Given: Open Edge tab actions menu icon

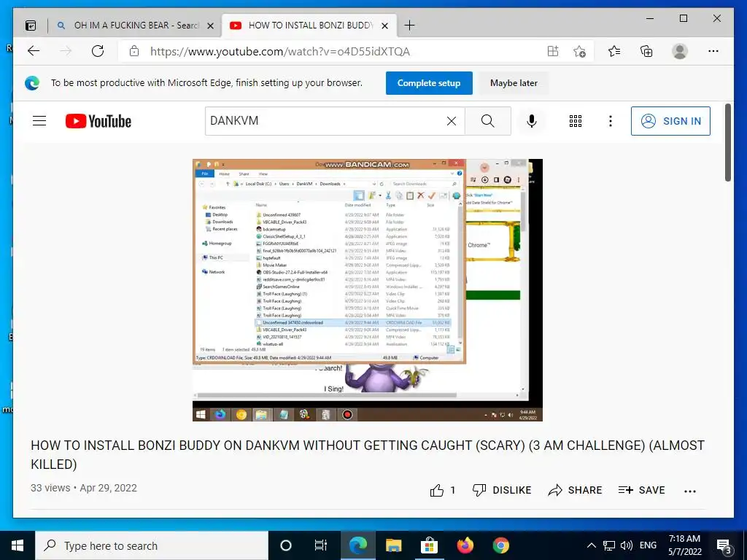Looking at the screenshot, I should coord(31,26).
